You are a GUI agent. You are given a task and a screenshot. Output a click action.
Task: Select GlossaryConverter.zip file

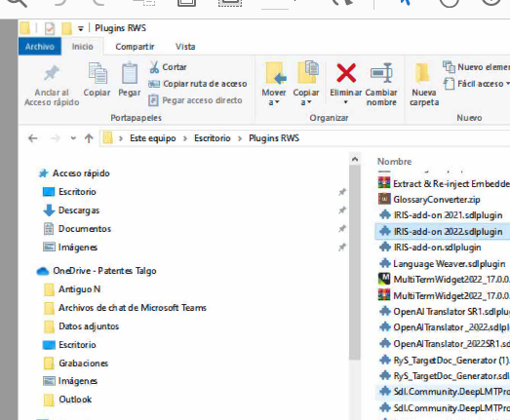tap(429, 199)
